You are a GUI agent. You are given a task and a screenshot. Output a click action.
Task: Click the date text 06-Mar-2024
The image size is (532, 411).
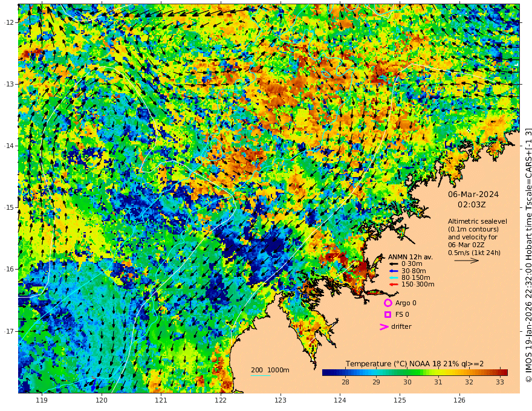click(473, 194)
